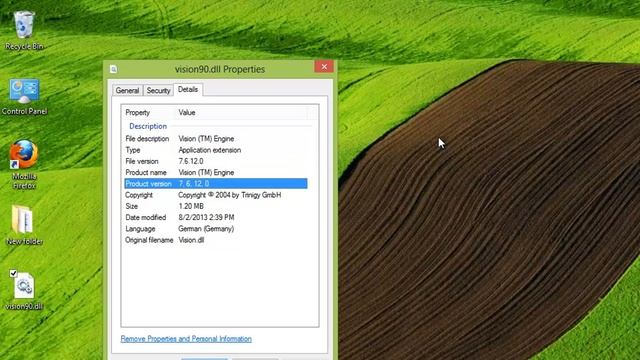Select the Original filename row
The width and height of the screenshot is (640, 360).
pyautogui.click(x=216, y=240)
